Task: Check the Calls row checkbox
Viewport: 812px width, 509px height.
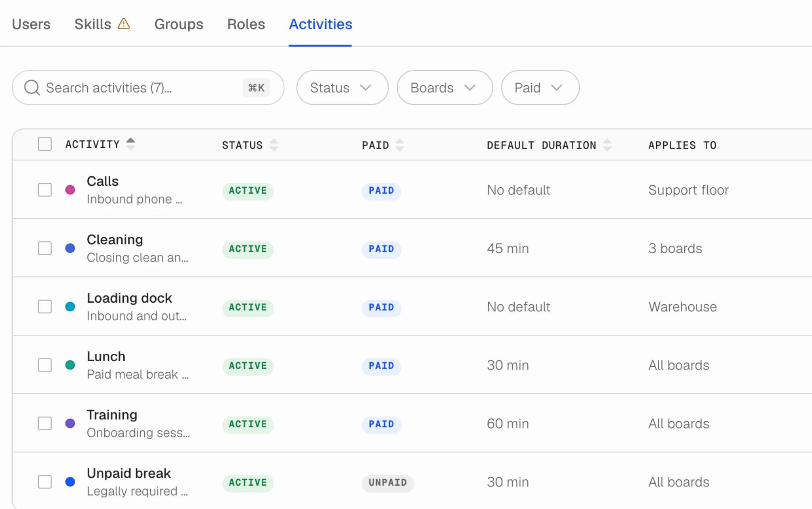Action: [45, 190]
